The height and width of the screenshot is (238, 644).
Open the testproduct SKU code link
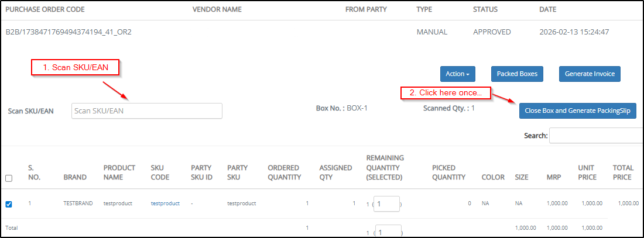point(165,203)
